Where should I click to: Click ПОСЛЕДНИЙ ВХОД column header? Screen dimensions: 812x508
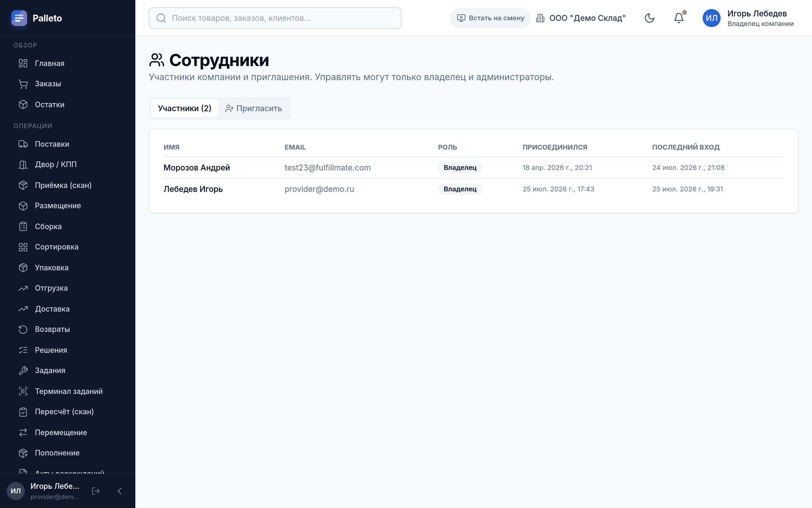[686, 147]
